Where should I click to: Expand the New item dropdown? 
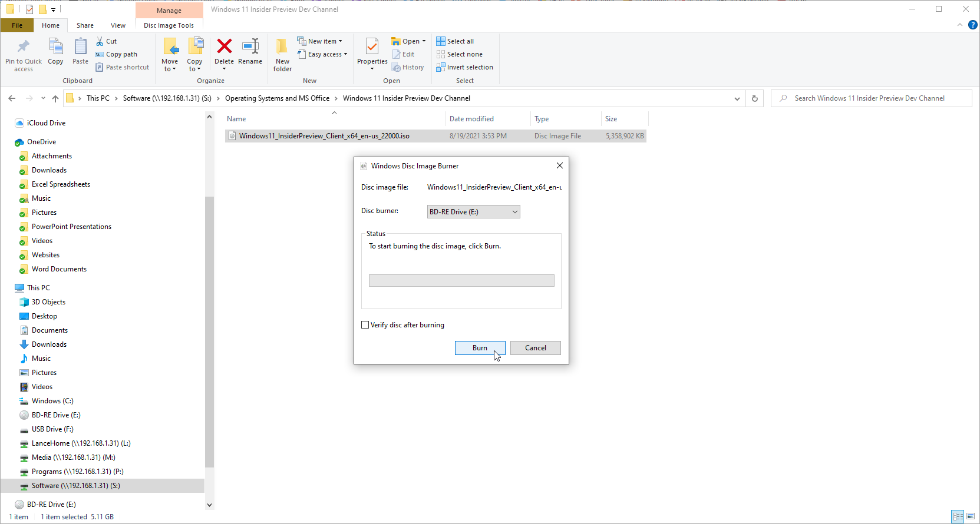[x=320, y=41]
